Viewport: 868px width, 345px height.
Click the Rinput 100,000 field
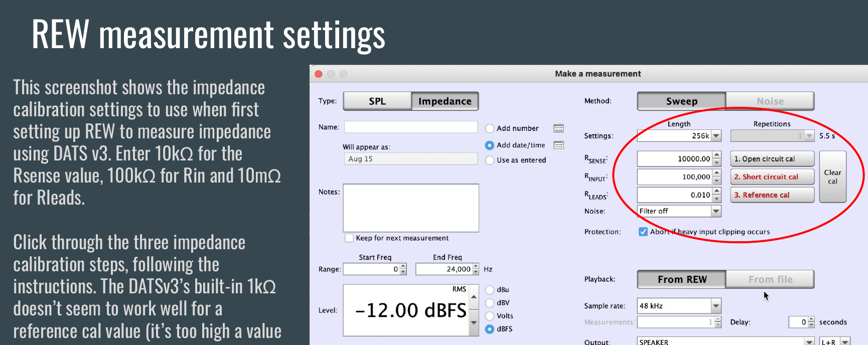pyautogui.click(x=675, y=177)
